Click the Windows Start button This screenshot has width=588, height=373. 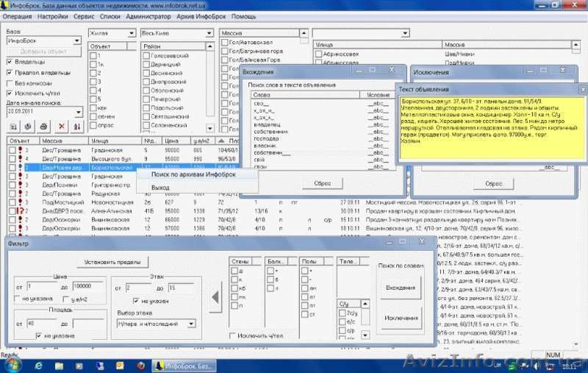coord(12,364)
